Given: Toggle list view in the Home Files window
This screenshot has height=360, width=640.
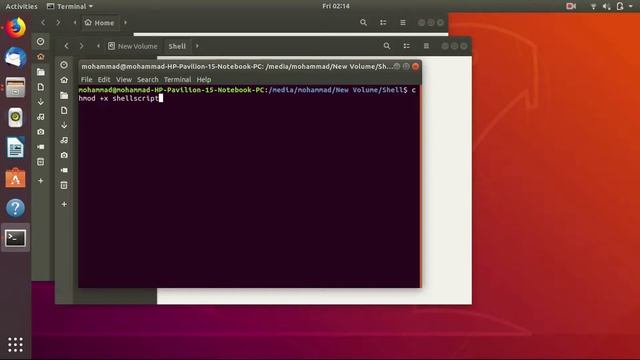Looking at the screenshot, I should (x=383, y=22).
